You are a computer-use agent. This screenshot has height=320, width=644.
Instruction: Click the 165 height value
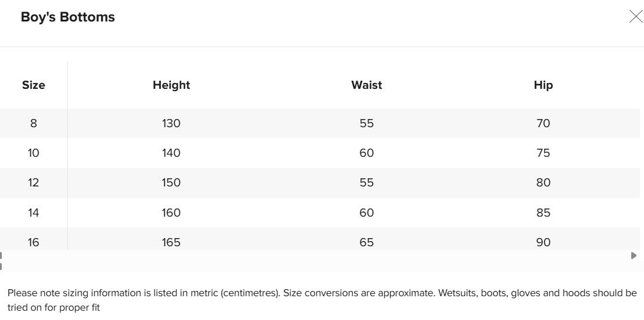pyautogui.click(x=171, y=242)
